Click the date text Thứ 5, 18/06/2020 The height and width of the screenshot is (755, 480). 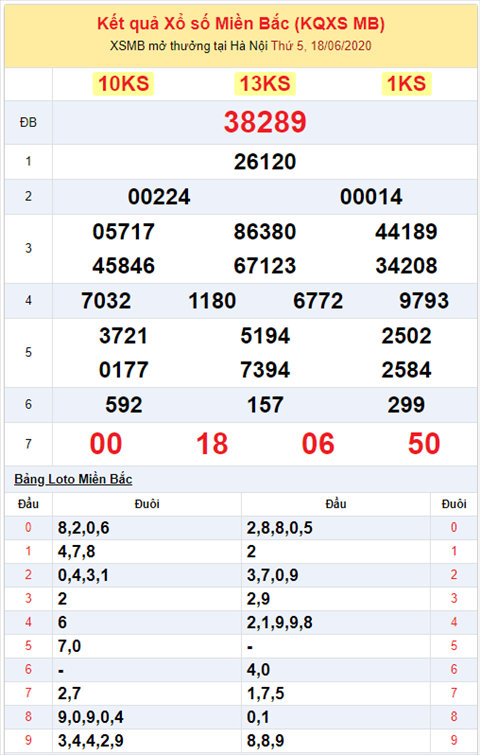(x=321, y=46)
